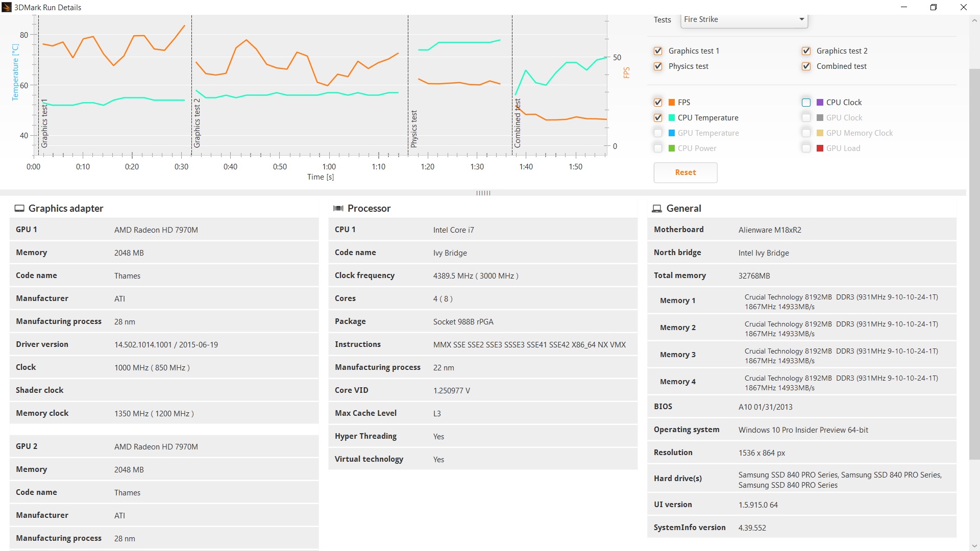Uncheck the Graphics test 2 checkbox

[806, 51]
